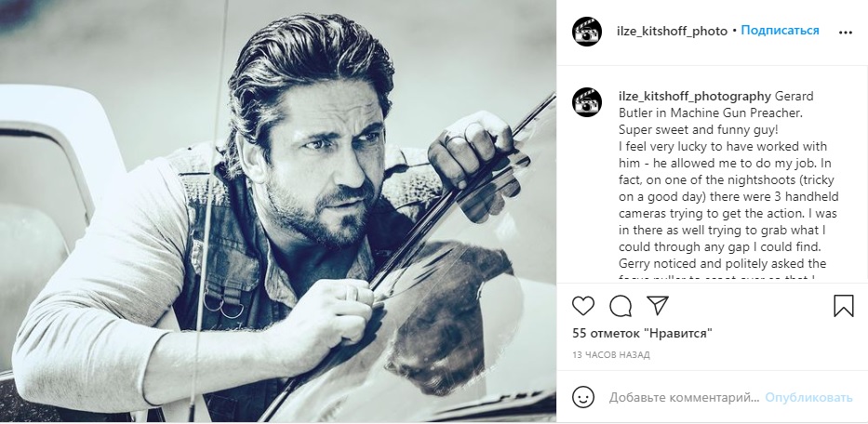This screenshot has height=424, width=868.
Task: Like the post with the heart icon
Action: (x=583, y=306)
